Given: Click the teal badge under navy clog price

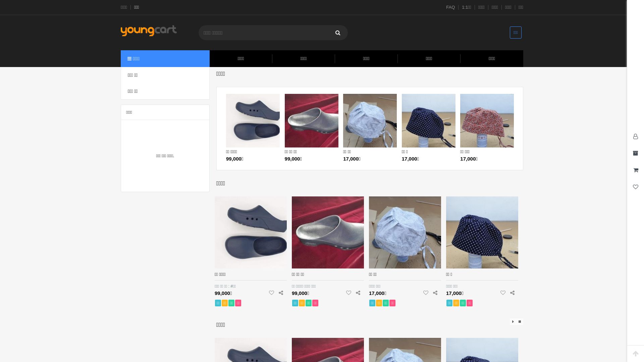Looking at the screenshot, I should click(218, 303).
